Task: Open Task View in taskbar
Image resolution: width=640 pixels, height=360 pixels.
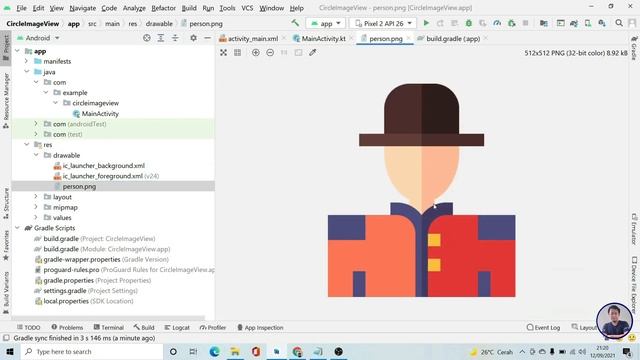Action: tap(193, 351)
